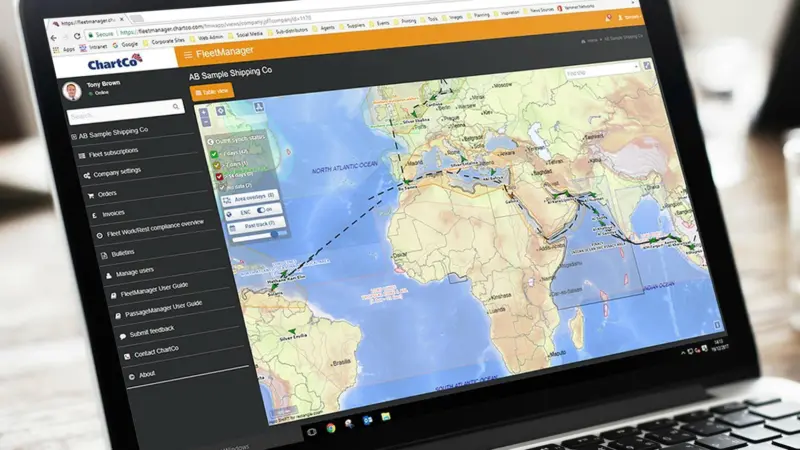The image size is (800, 450).
Task: Open the Sub-distributors bookmark folder
Action: pyautogui.click(x=287, y=32)
